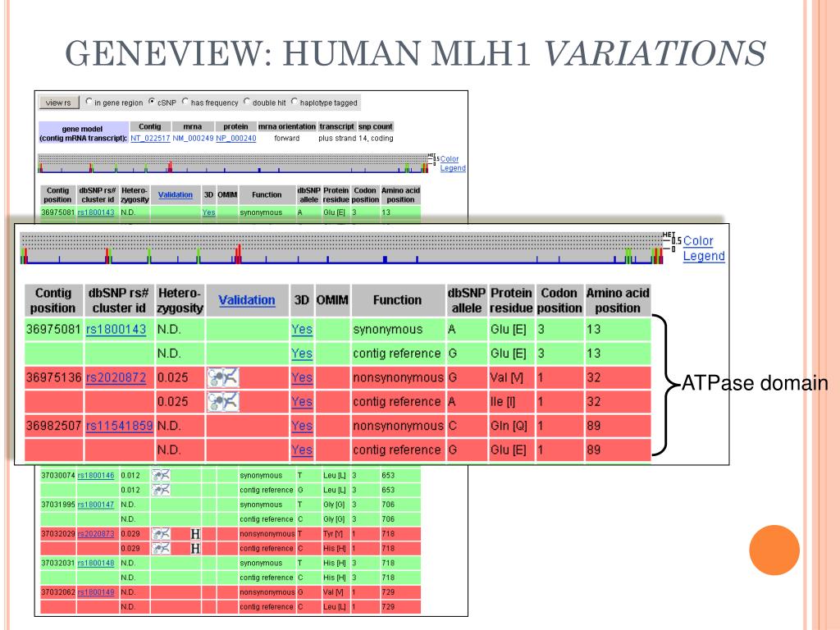Click validation icon for rs2020872 nonsynonymous row
The image size is (840, 630).
click(x=223, y=377)
